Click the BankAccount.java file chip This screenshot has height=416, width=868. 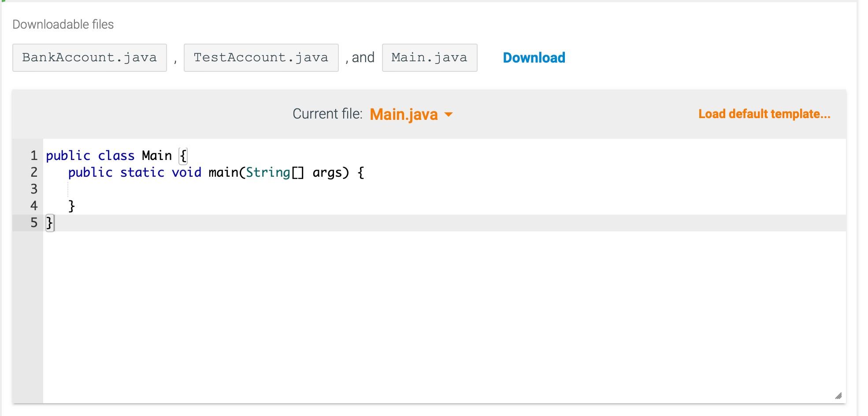click(x=89, y=57)
